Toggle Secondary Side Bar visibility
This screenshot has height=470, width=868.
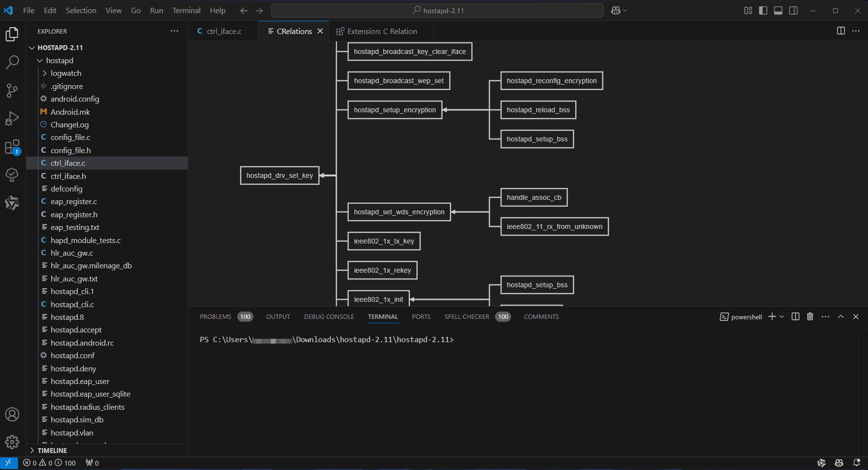(793, 11)
